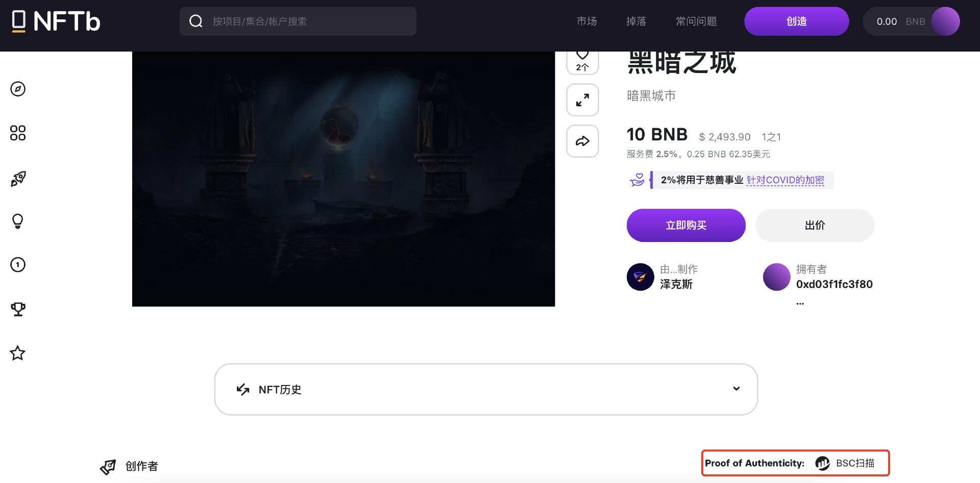Screen dimensions: 980x483
Task: Click the charity hand-heart icon
Action: (x=637, y=180)
